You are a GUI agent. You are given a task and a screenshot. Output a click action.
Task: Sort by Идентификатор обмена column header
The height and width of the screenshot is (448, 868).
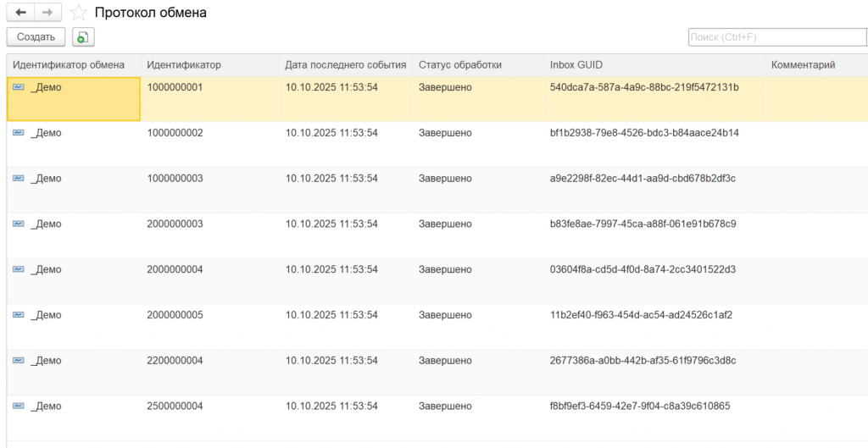[69, 65]
